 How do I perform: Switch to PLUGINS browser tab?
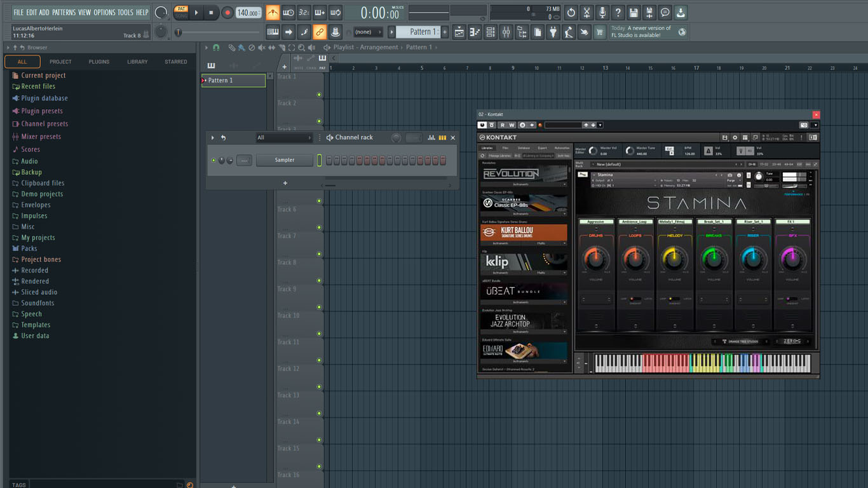[x=99, y=62]
